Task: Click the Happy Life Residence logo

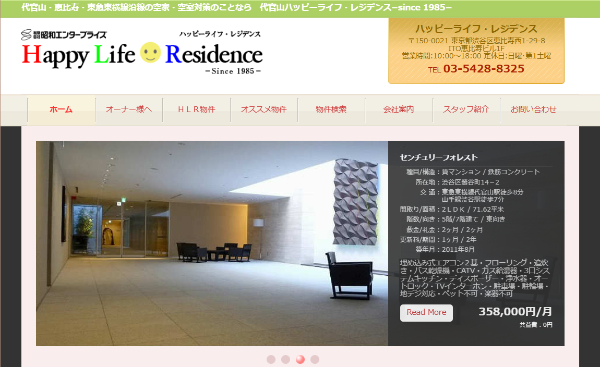Action: coord(142,52)
